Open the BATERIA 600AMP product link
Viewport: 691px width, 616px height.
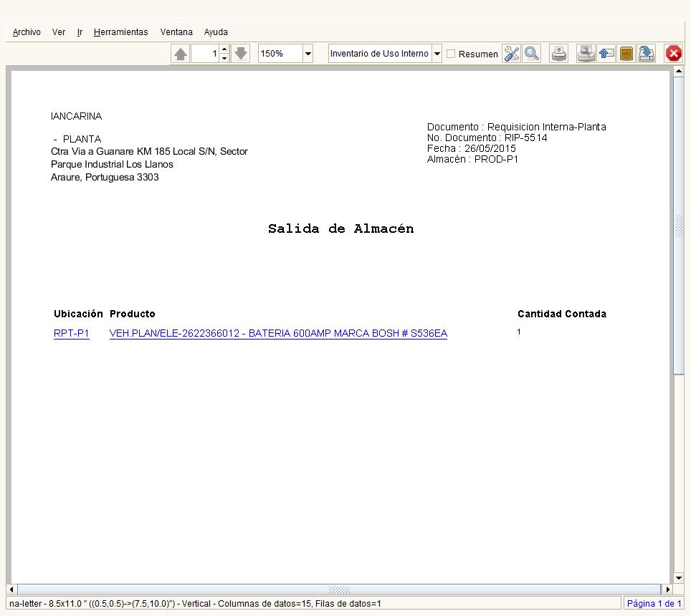point(279,333)
